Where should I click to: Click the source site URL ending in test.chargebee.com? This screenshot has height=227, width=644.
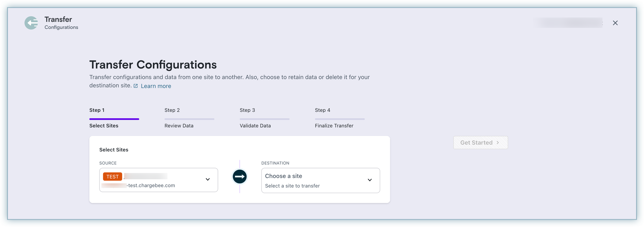(x=151, y=185)
